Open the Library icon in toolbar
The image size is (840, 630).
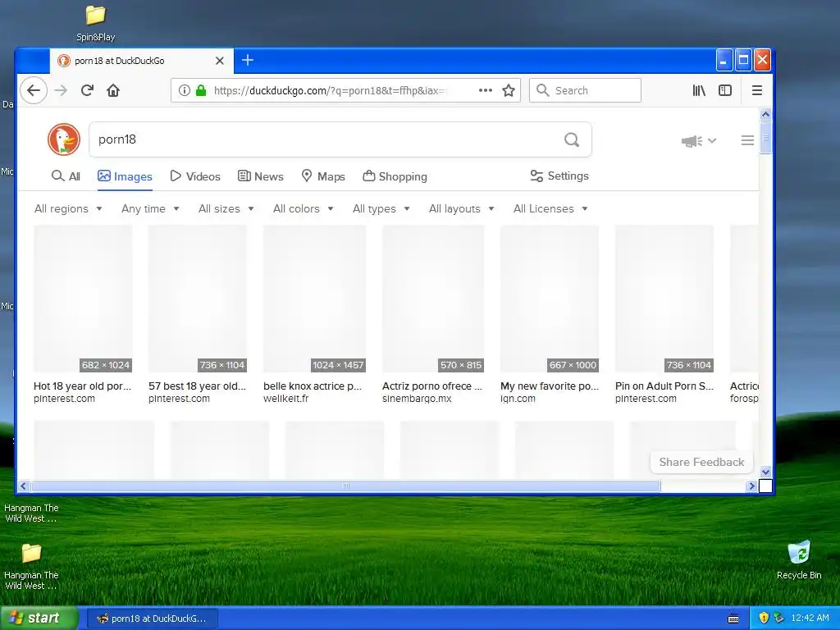tap(699, 90)
